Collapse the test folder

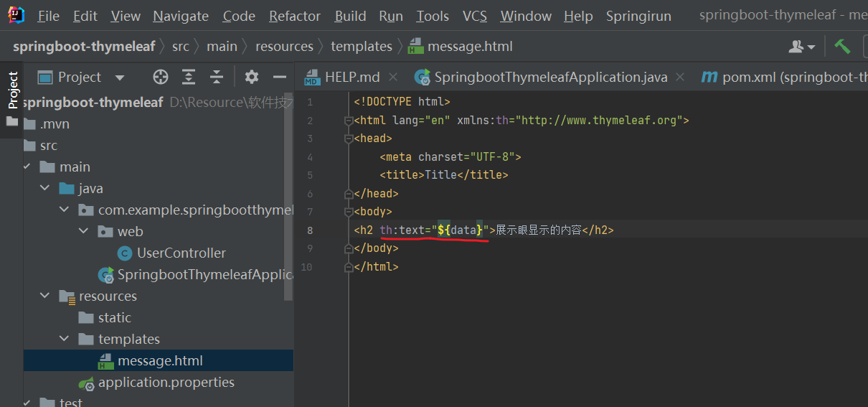pyautogui.click(x=27, y=403)
